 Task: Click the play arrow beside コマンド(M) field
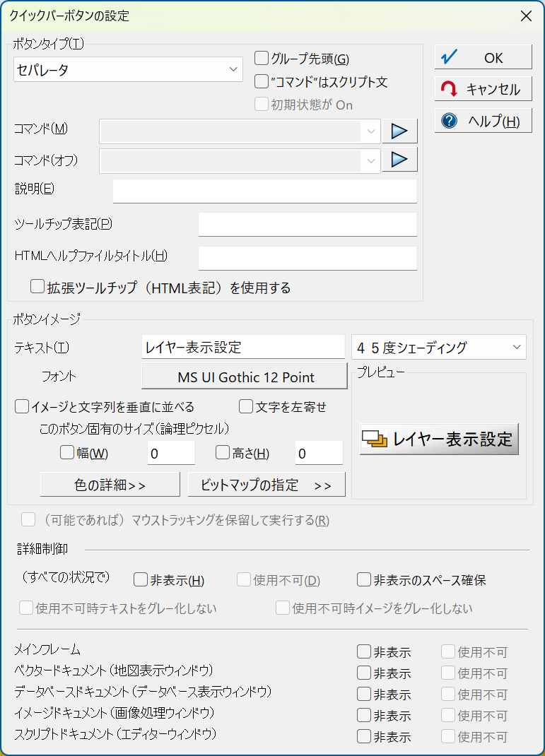pyautogui.click(x=399, y=131)
